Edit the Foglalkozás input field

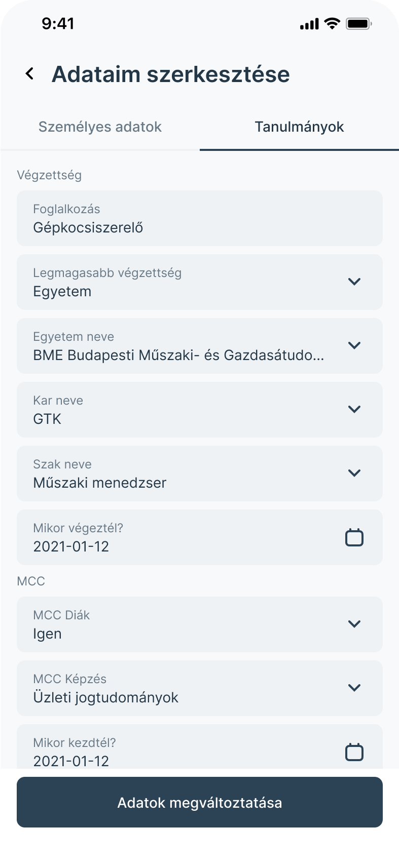pos(199,218)
